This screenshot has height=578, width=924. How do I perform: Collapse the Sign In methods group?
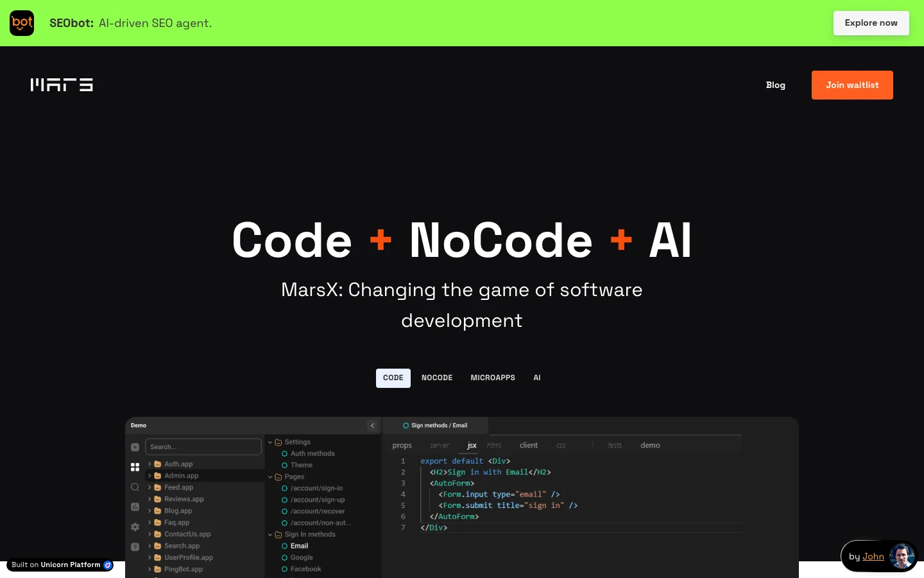pos(270,534)
